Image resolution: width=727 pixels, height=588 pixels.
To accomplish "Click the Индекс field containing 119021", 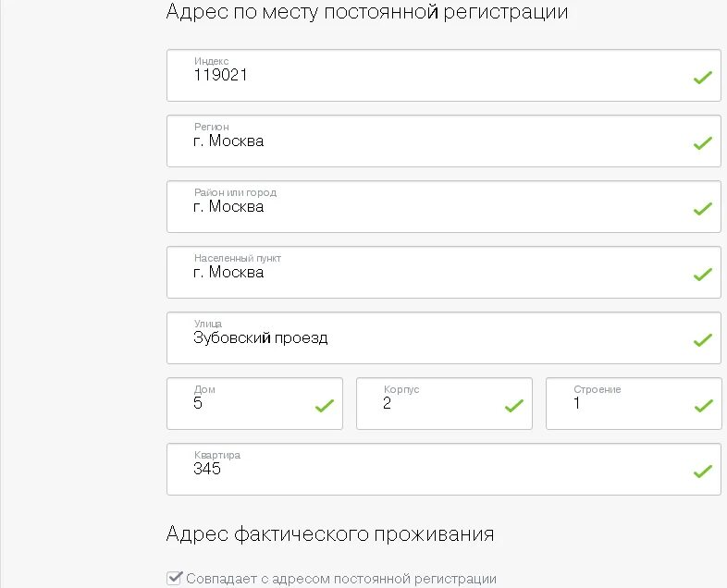I will click(x=444, y=76).
